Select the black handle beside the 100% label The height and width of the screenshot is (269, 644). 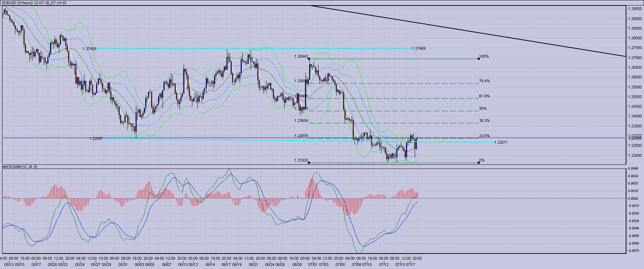[x=479, y=59]
